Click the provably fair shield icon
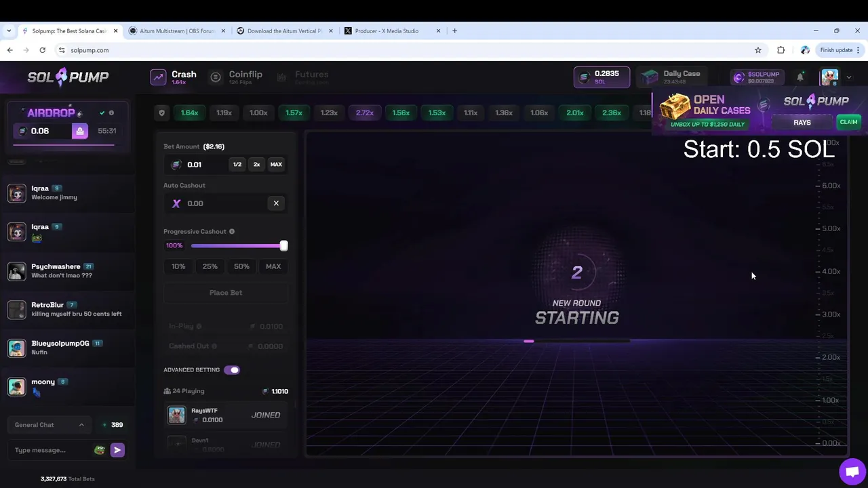868x488 pixels. coord(161,113)
